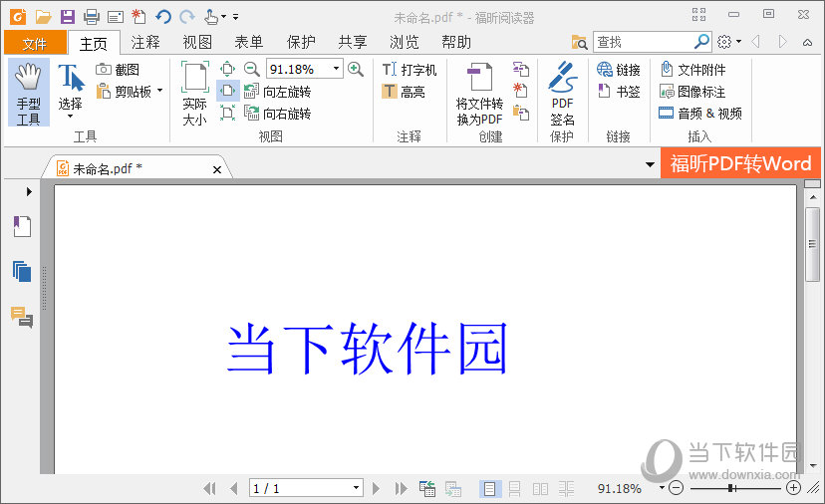Click the plus button beside zoom slider
The width and height of the screenshot is (825, 504).
793,488
